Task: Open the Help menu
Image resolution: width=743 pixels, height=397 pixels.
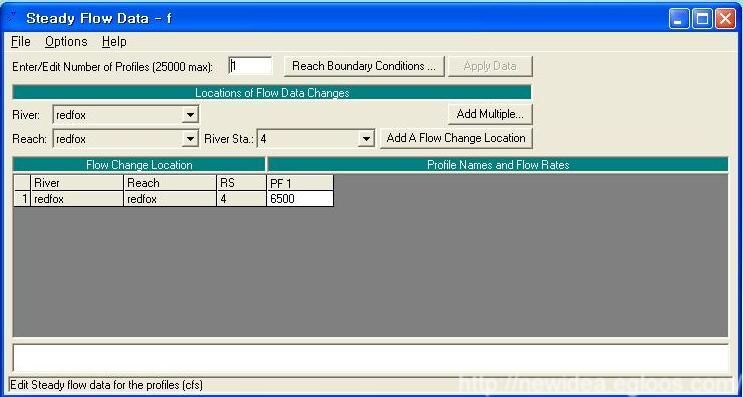Action: (114, 42)
